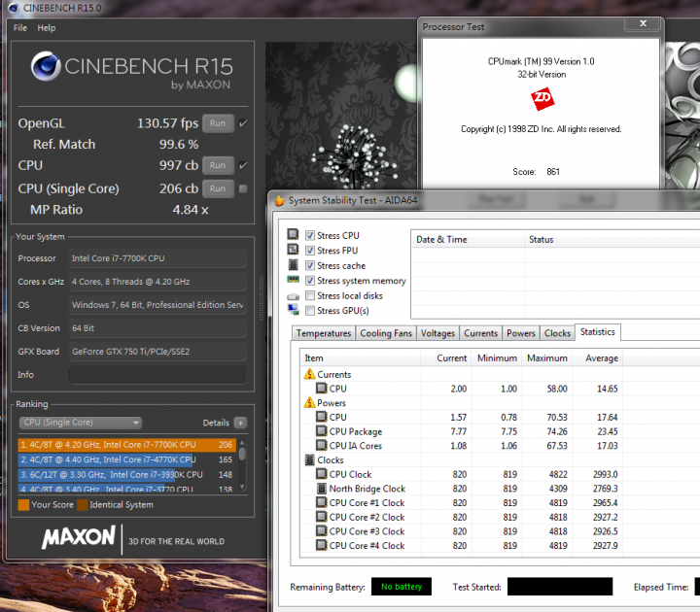Toggle the OpenGL test checkmark
700x612 pixels.
click(243, 123)
